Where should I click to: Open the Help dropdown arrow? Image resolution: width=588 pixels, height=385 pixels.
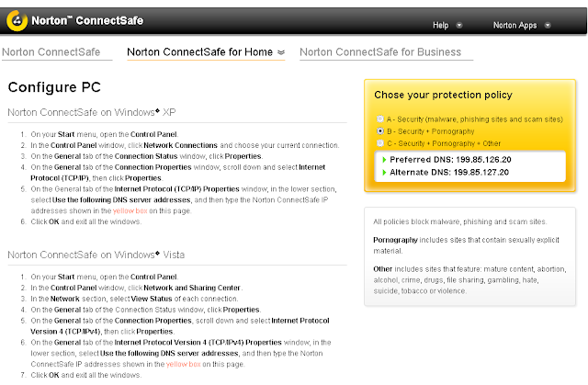click(x=459, y=26)
